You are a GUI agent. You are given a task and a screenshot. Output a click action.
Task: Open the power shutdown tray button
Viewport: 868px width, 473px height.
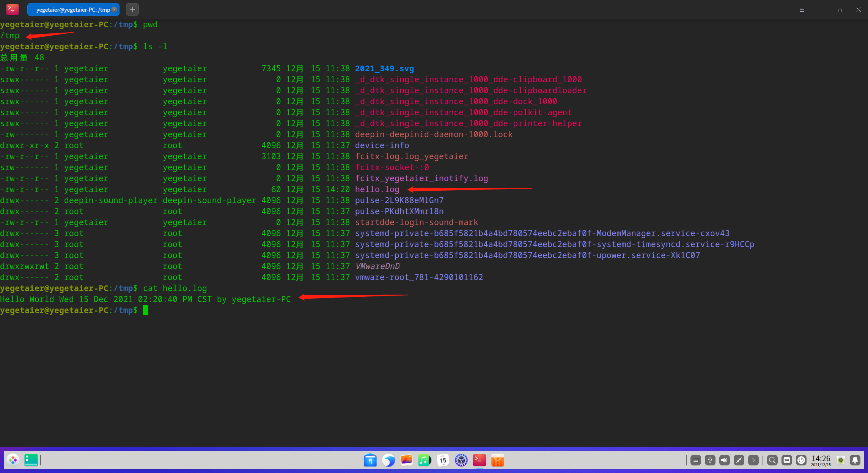click(x=801, y=460)
